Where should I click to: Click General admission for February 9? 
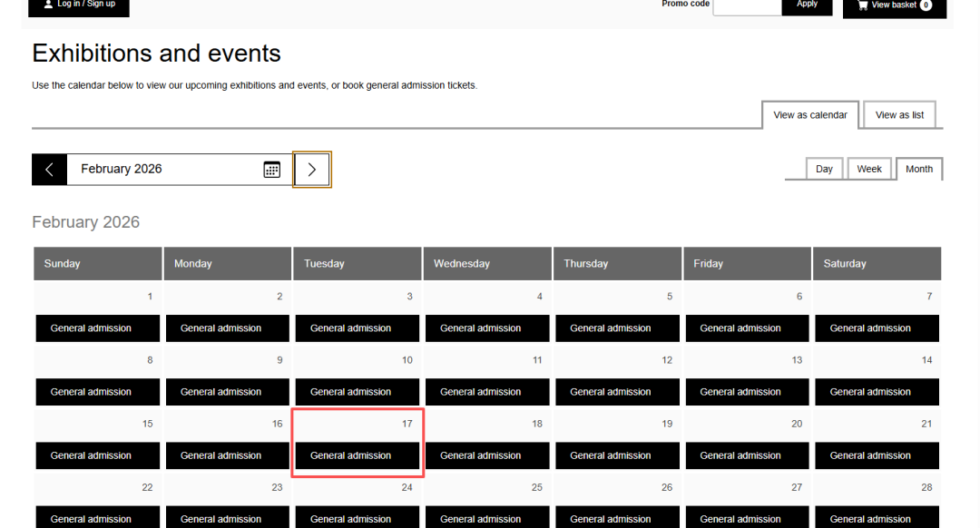click(x=221, y=392)
